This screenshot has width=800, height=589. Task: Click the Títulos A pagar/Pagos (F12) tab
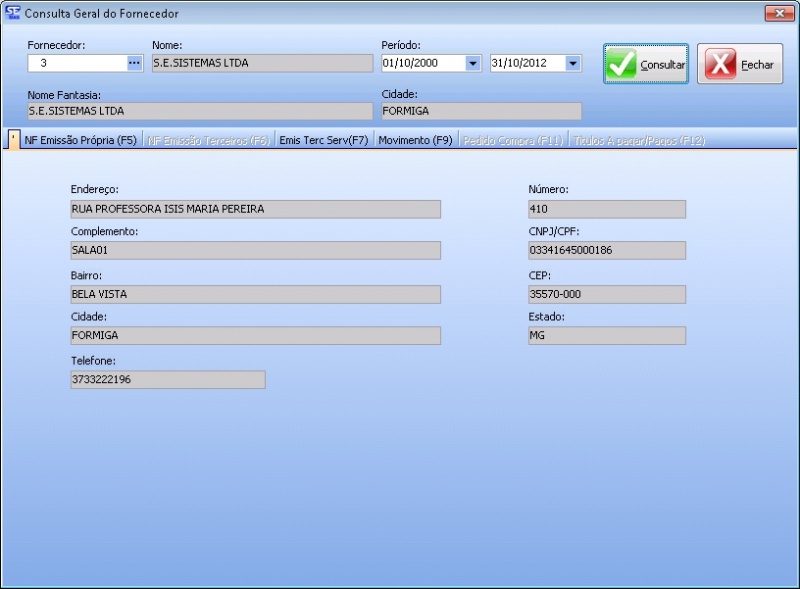point(639,141)
